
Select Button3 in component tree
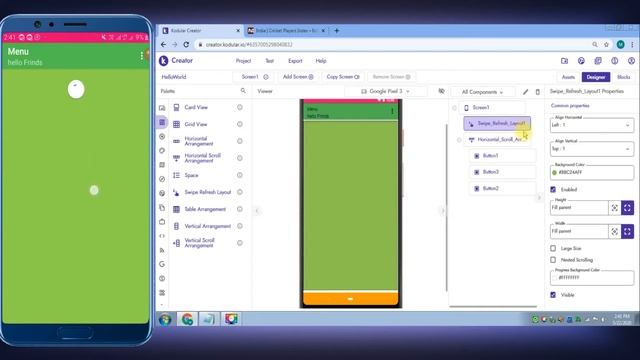tap(502, 172)
